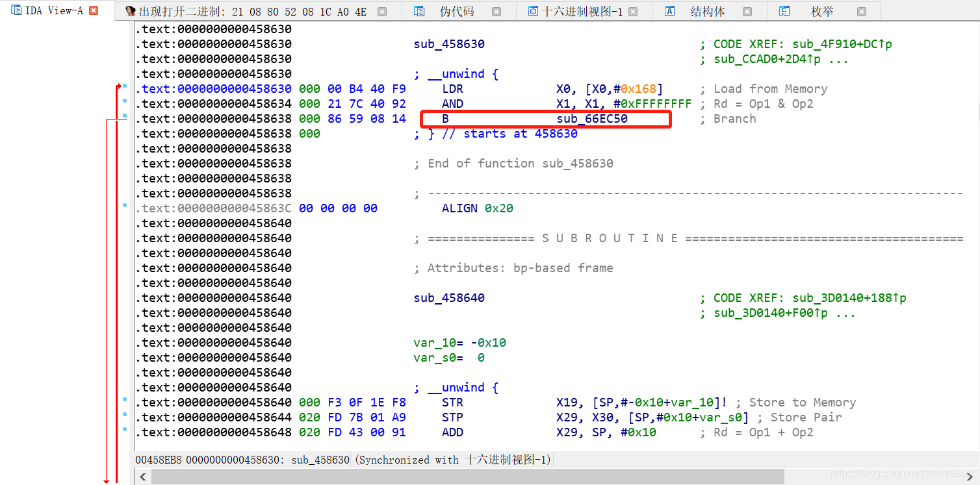Click the 00458EB8 offset in status line
This screenshot has width=980, height=485.
coord(159,460)
